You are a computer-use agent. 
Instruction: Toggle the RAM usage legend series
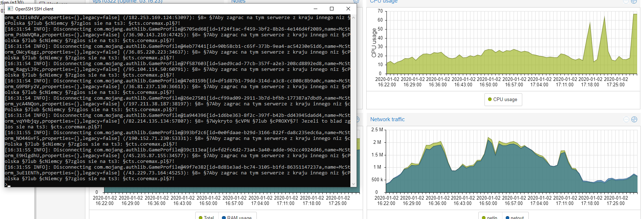point(236,217)
